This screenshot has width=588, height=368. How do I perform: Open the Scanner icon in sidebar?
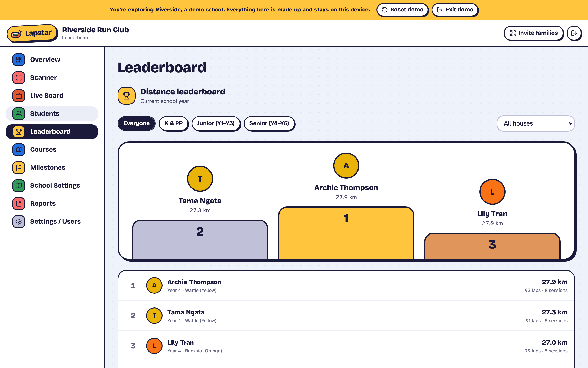point(19,78)
